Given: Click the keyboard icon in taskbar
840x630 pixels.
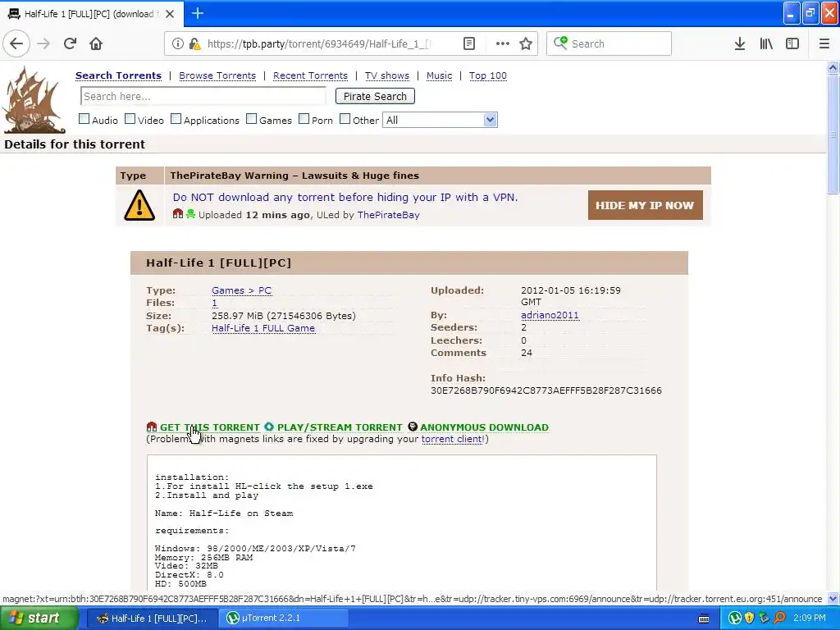Looking at the screenshot, I should pos(704,619).
